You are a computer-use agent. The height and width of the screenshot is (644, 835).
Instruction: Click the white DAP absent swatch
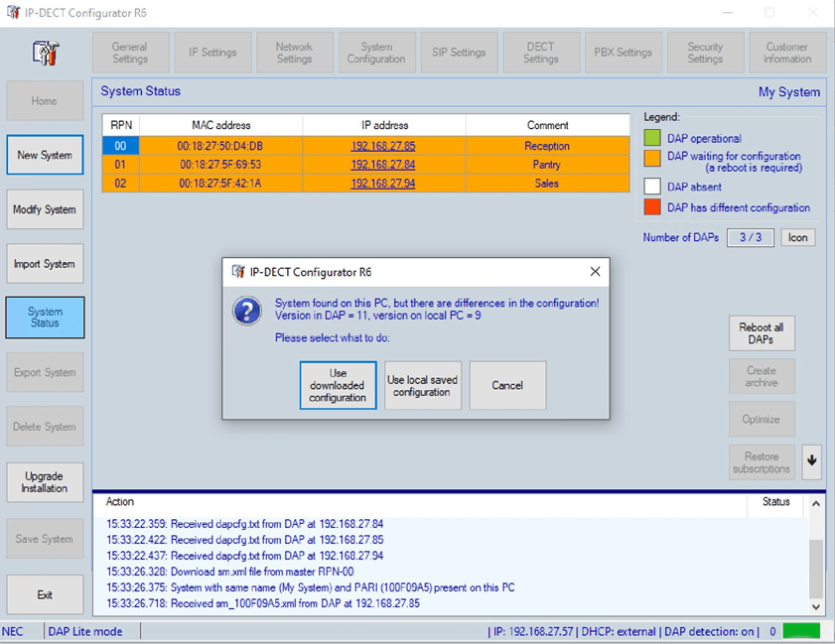[x=652, y=187]
